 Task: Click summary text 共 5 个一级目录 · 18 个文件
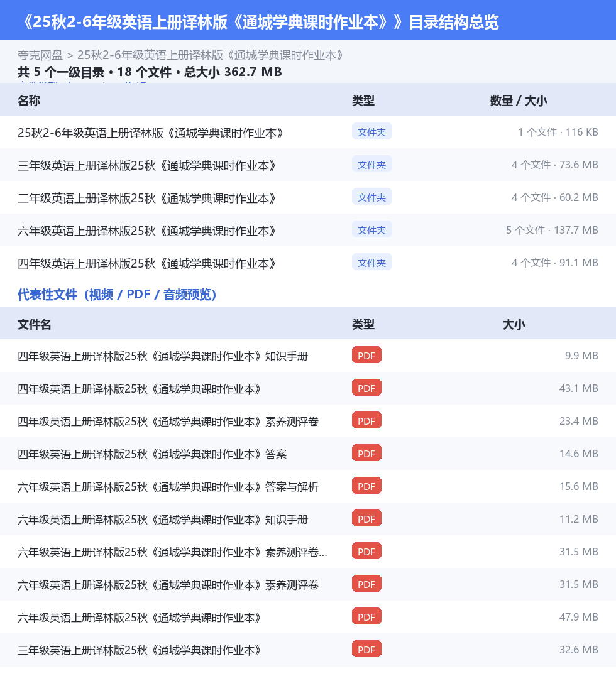pos(150,72)
